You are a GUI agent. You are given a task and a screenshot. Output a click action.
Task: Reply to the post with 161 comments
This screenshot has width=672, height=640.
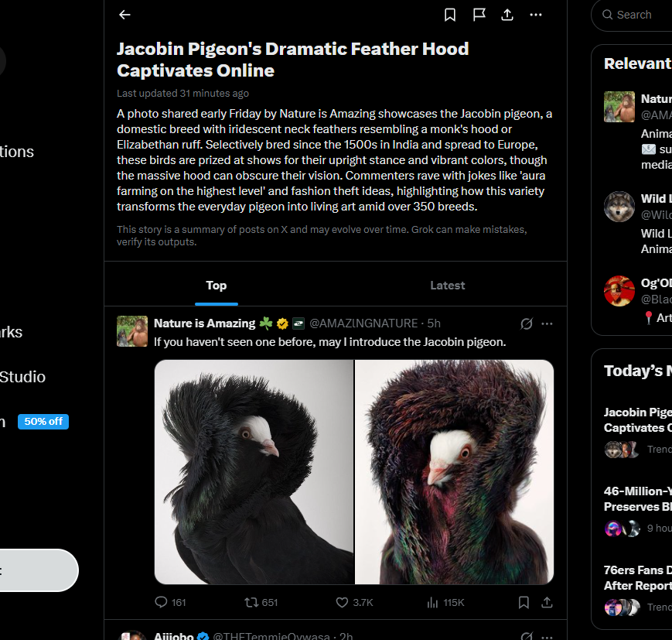(x=170, y=602)
